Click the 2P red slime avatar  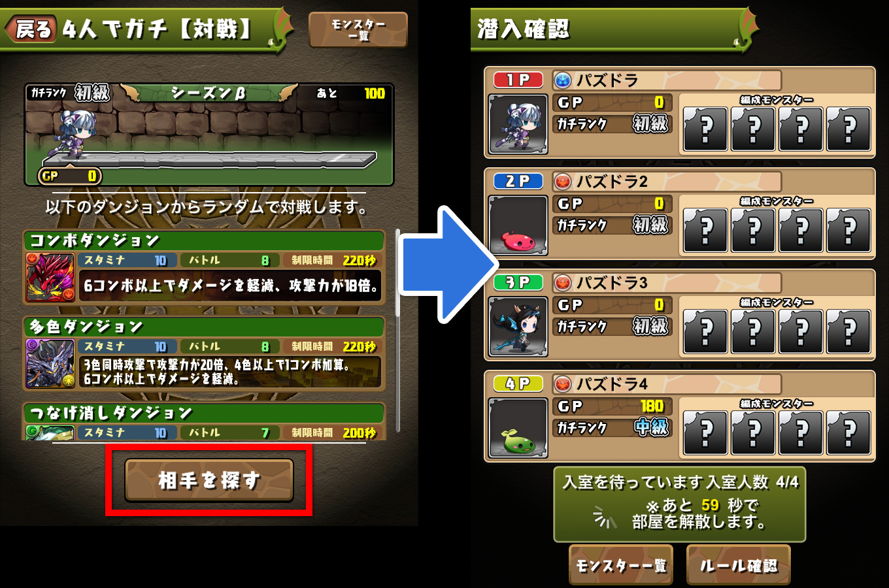point(518,225)
